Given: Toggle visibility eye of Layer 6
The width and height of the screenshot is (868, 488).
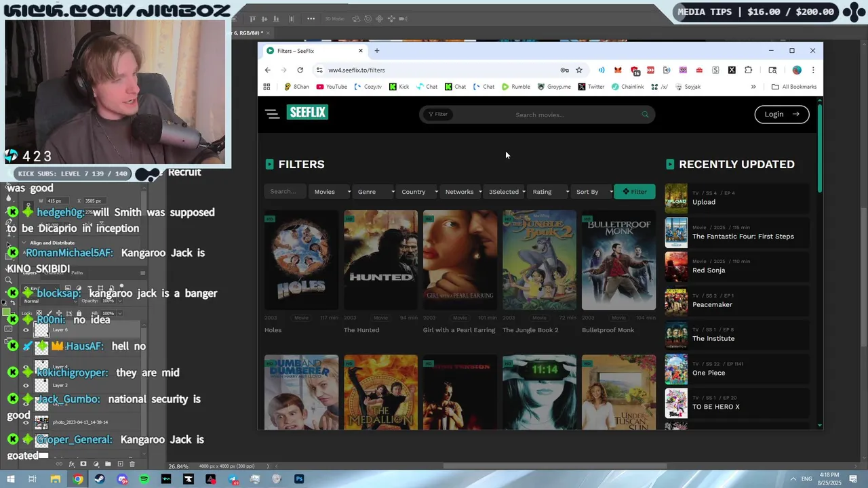Looking at the screenshot, I should coord(26,330).
